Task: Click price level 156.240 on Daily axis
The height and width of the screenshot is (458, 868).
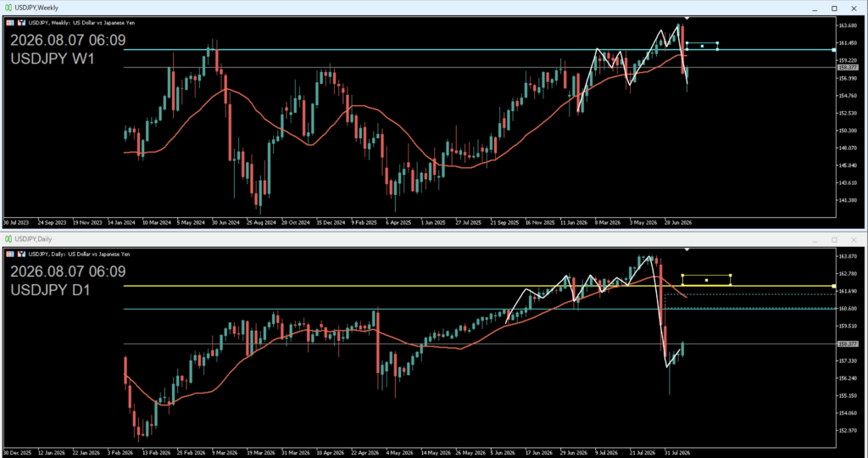Action: pyautogui.click(x=848, y=378)
